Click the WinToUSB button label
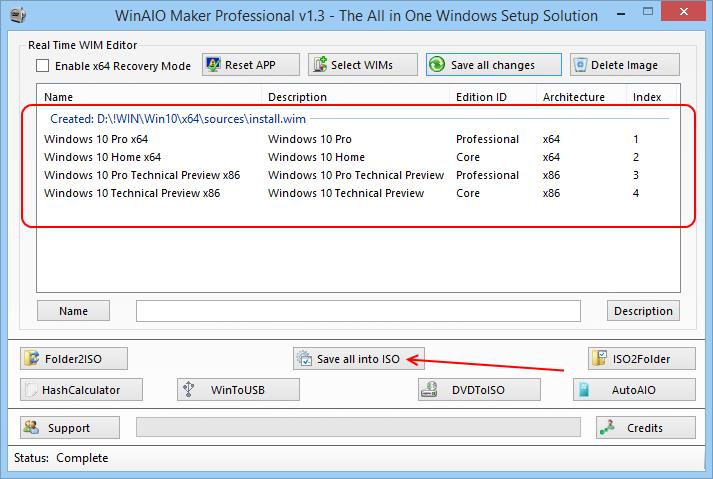The image size is (713, 479). click(238, 390)
